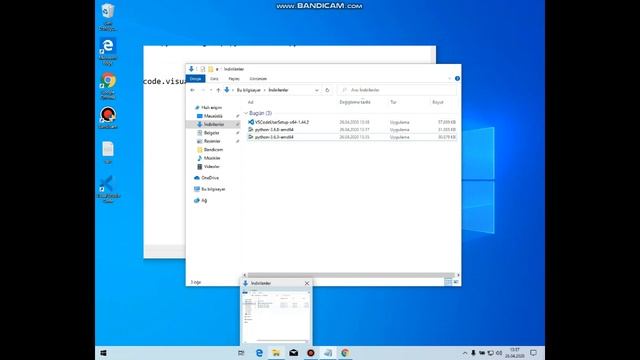640x360 pixels.
Task: Sort files by Boyut column
Action: tap(438, 102)
